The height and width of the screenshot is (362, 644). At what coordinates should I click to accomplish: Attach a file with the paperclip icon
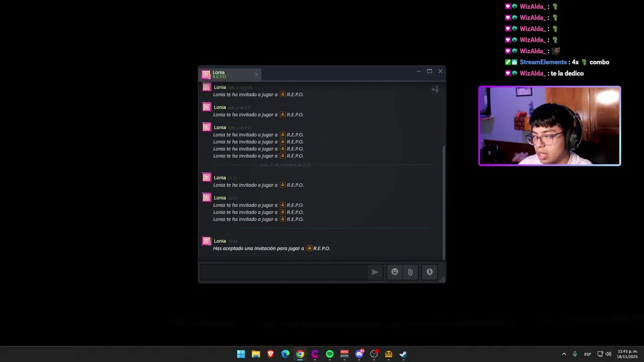click(410, 272)
